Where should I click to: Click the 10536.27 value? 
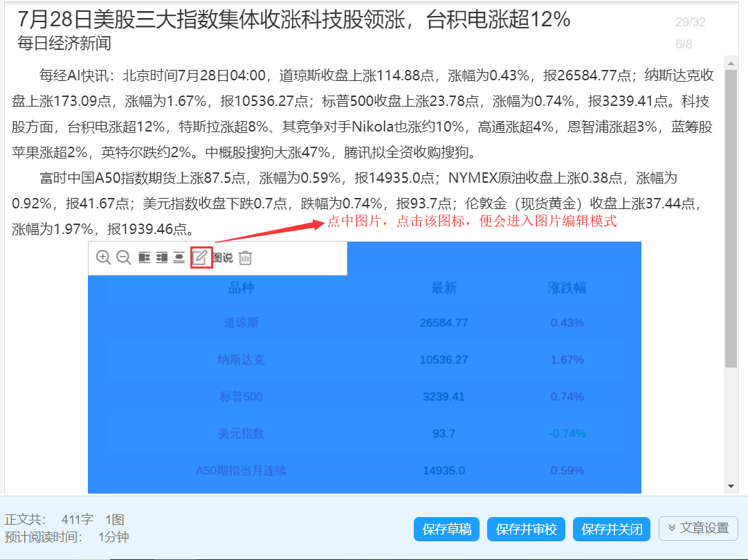(x=444, y=359)
